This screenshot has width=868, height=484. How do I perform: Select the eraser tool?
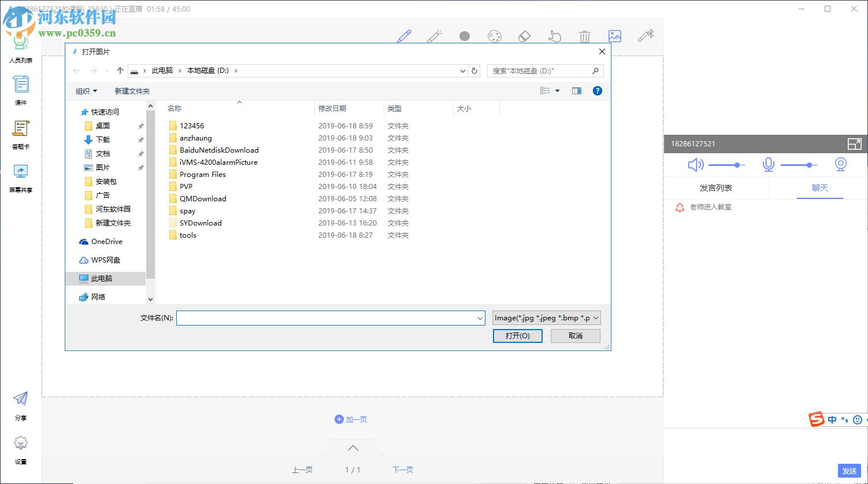524,36
